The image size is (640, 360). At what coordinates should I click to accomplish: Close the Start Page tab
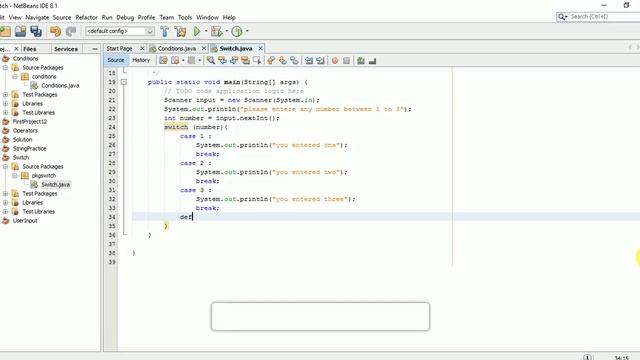tap(142, 49)
